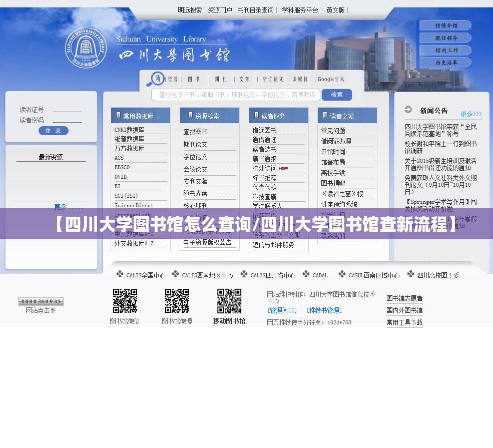493x448 pixels.
Task: Open 学科服务平台 in top navigation
Action: point(300,10)
